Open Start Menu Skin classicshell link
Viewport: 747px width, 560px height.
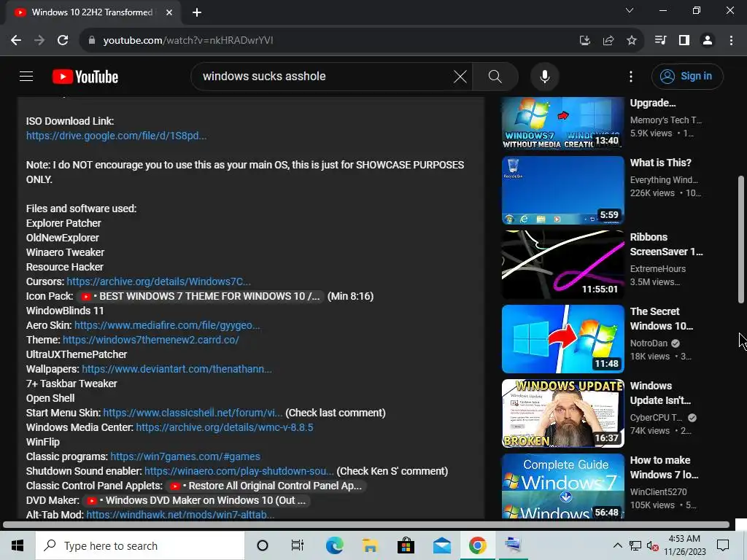pos(193,413)
